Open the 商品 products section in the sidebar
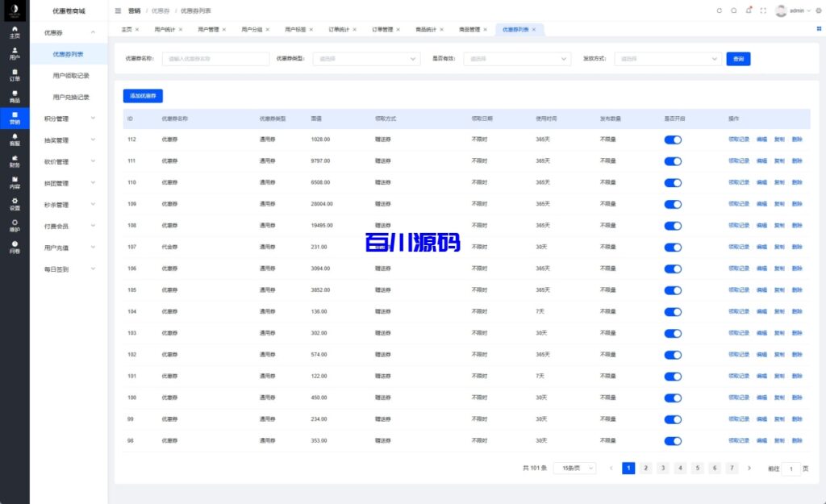 [x=15, y=97]
